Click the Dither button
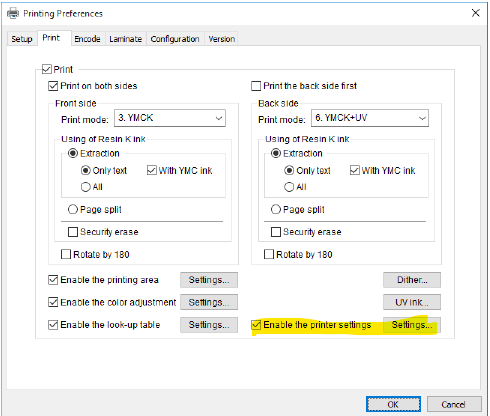This screenshot has height=416, width=490. (x=412, y=280)
